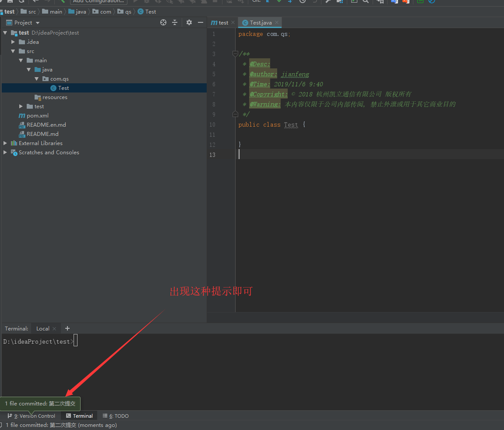The width and height of the screenshot is (504, 430).
Task: Collapse the com.qs package
Action: pyautogui.click(x=37, y=79)
